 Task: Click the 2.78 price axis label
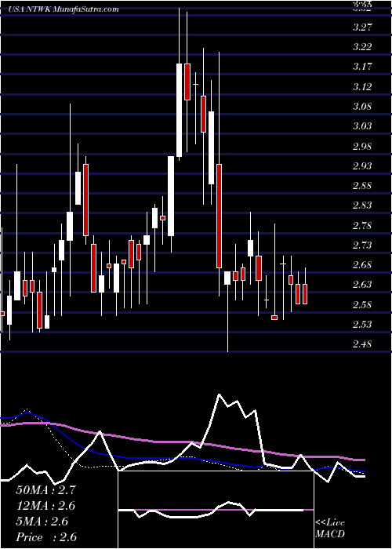(362, 225)
